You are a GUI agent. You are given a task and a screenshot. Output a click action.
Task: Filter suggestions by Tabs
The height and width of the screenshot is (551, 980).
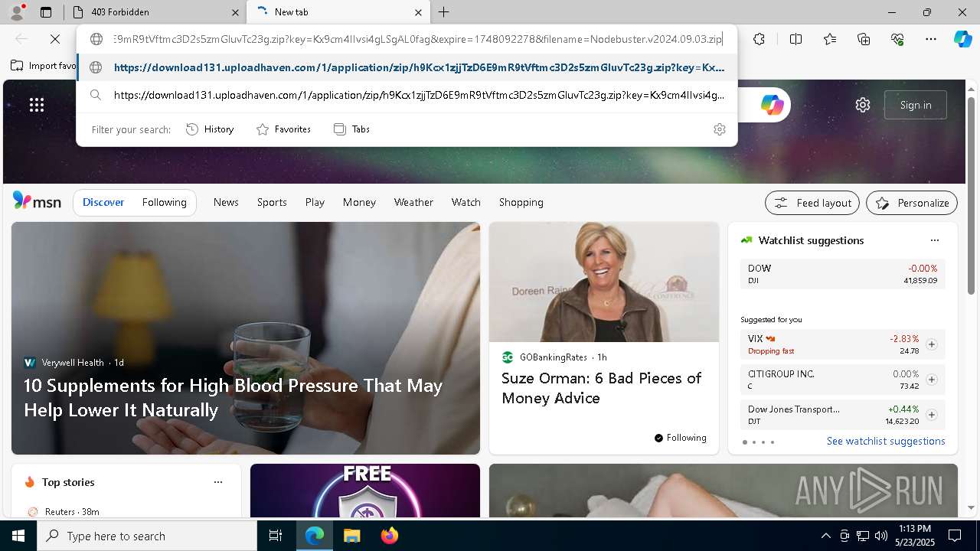pos(352,129)
